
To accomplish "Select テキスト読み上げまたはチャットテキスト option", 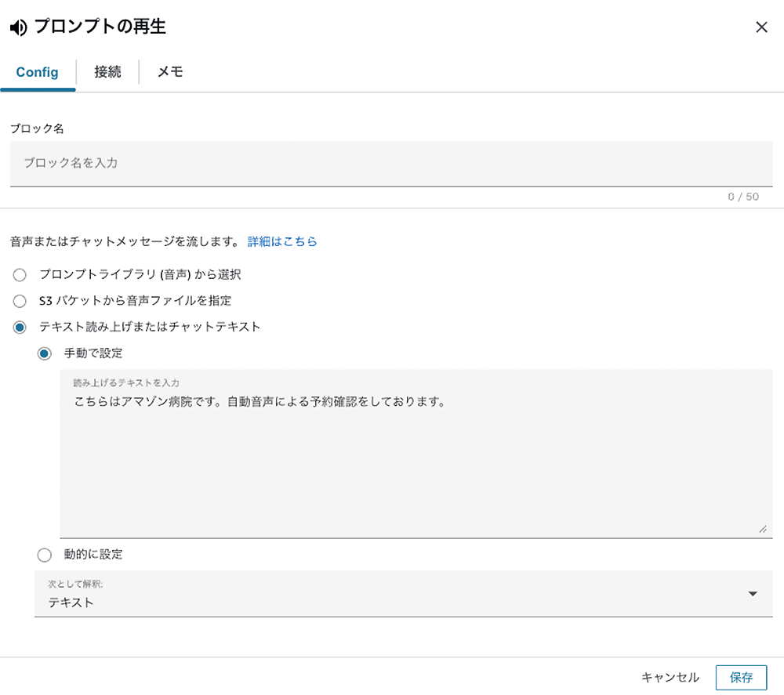I will (x=20, y=327).
